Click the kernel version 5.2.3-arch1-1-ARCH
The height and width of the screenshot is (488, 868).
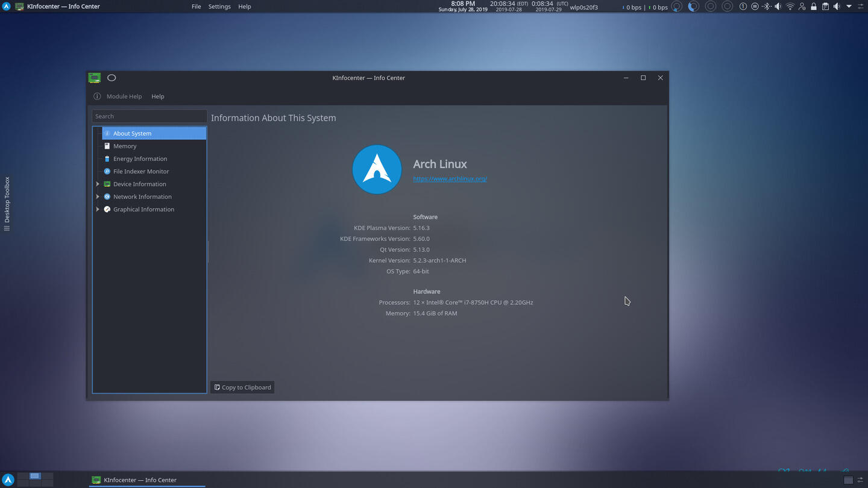439,260
